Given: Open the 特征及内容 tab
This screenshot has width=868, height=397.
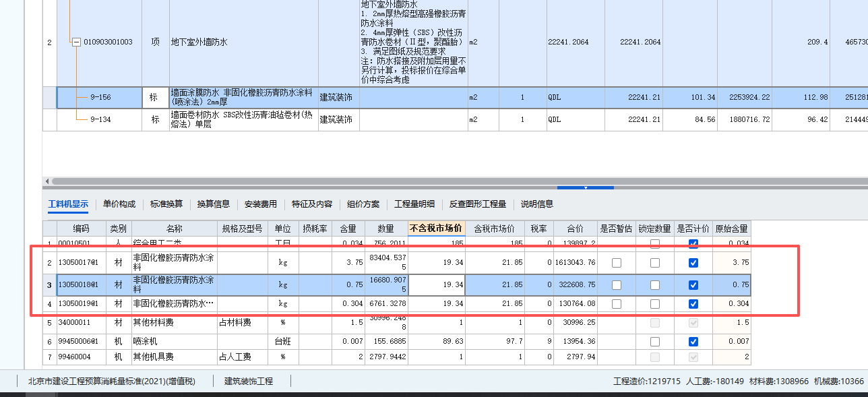Looking at the screenshot, I should (312, 204).
